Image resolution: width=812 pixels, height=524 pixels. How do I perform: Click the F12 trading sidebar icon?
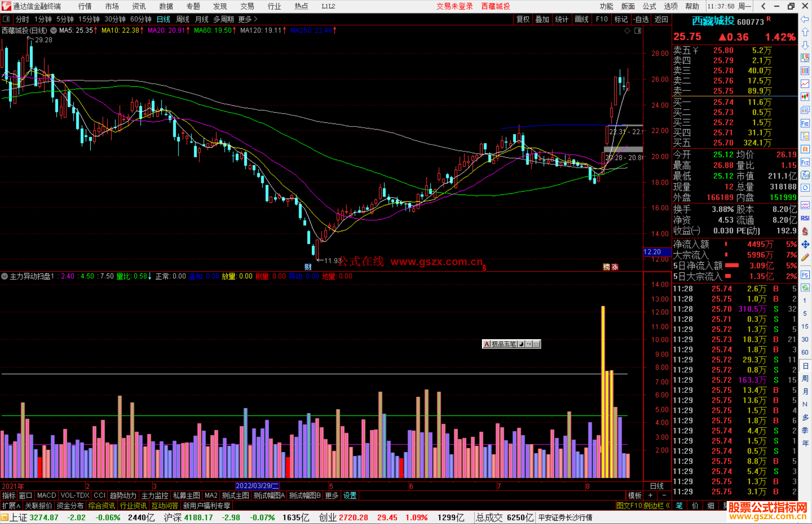[x=805, y=162]
